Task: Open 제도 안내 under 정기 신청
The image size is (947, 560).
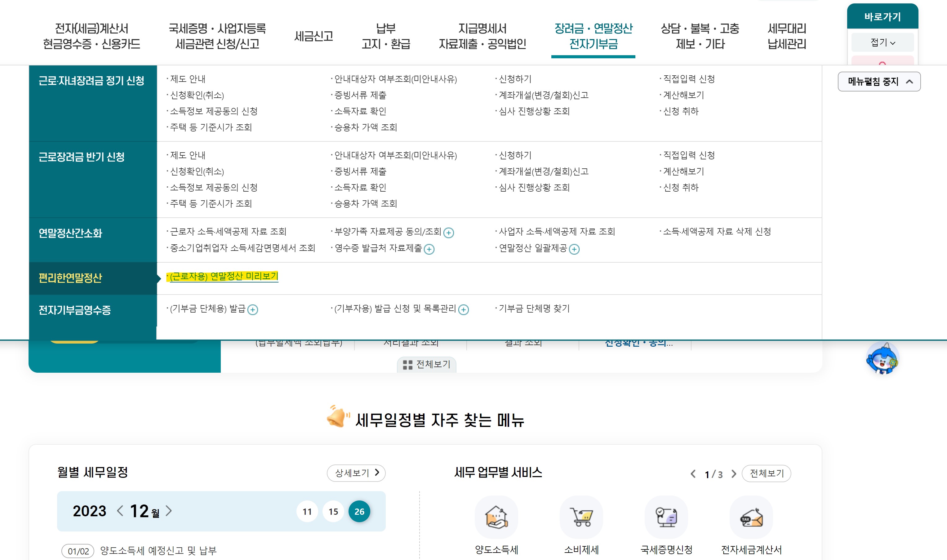Action: coord(188,79)
